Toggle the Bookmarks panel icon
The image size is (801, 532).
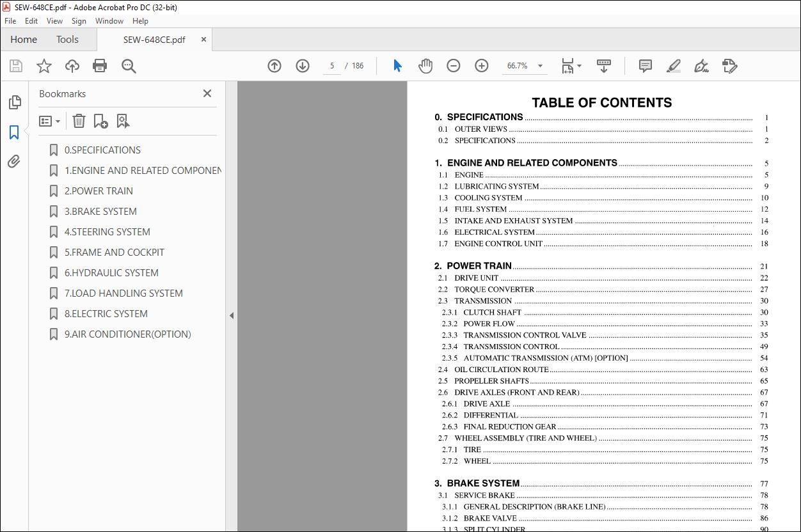point(14,132)
